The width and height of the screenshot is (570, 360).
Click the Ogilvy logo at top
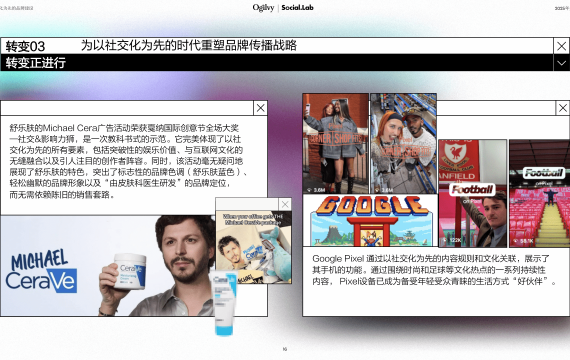coord(263,8)
